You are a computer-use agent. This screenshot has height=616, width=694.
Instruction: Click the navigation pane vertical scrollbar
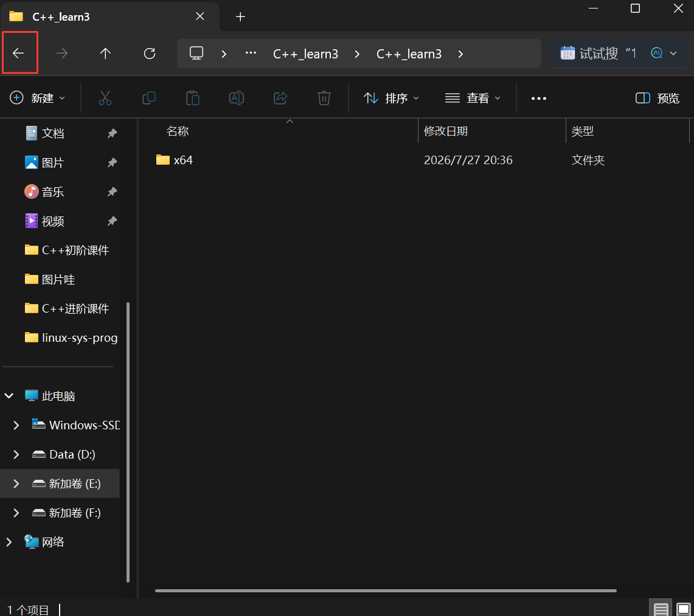[x=128, y=442]
